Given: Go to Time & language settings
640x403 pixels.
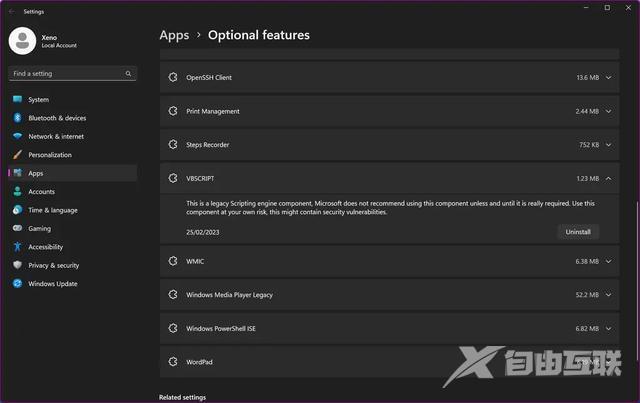Looking at the screenshot, I should 52,210.
